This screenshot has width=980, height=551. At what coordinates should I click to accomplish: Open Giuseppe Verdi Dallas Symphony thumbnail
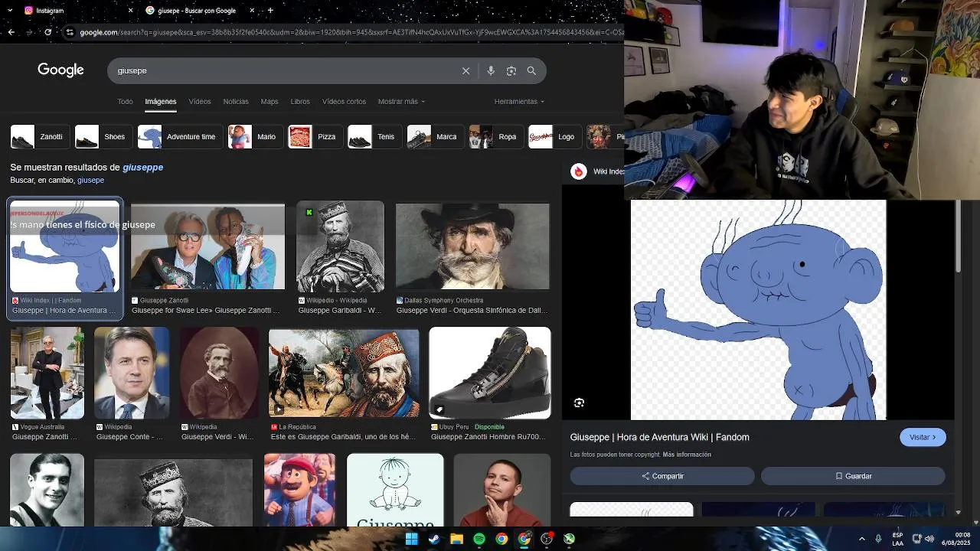472,247
